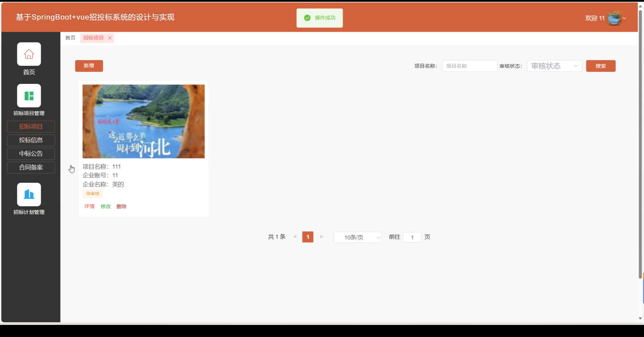
Task: Focus the 项目名称 search input field
Action: (469, 66)
